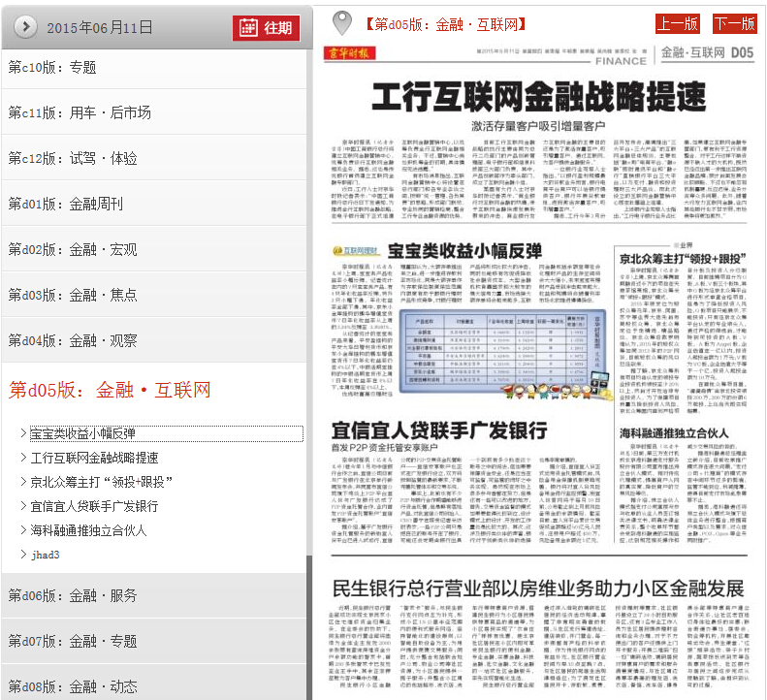Click the round arrow icon beside the date
The image size is (767, 700).
[25, 27]
